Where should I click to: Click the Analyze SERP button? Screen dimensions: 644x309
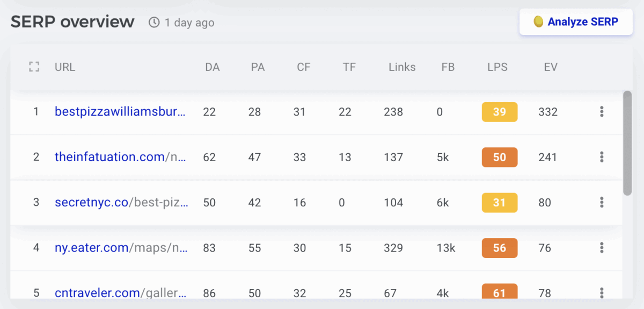tap(576, 22)
